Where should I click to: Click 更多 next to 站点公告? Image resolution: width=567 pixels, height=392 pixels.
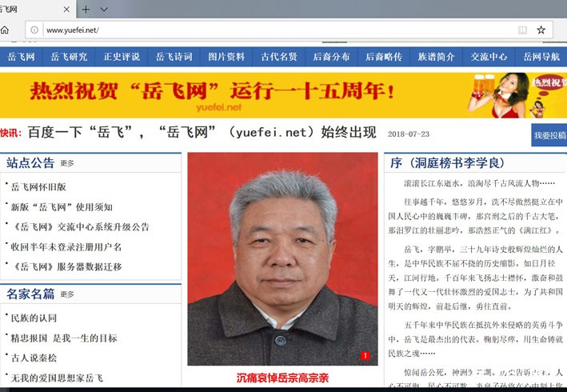pos(67,163)
